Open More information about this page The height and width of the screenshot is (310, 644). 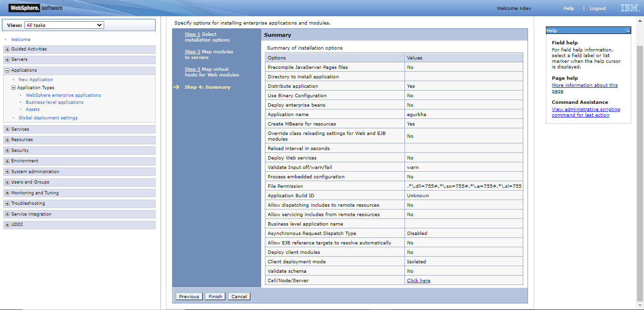point(585,88)
